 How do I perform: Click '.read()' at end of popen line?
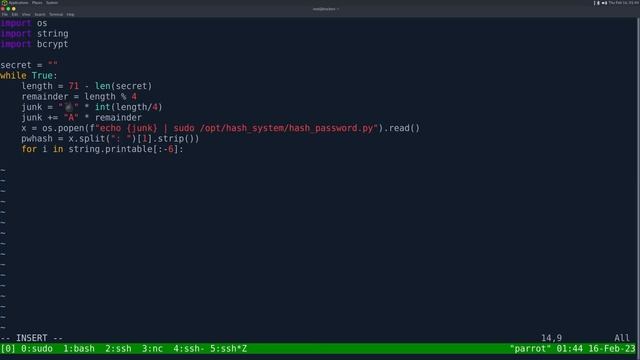(x=402, y=128)
